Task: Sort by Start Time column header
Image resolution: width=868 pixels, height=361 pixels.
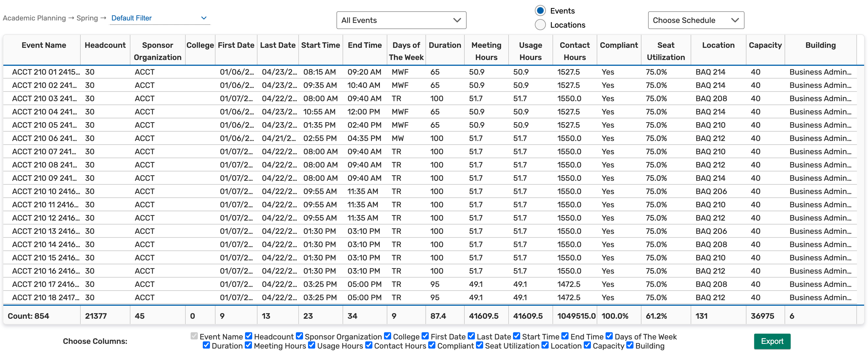Action: pos(320,45)
